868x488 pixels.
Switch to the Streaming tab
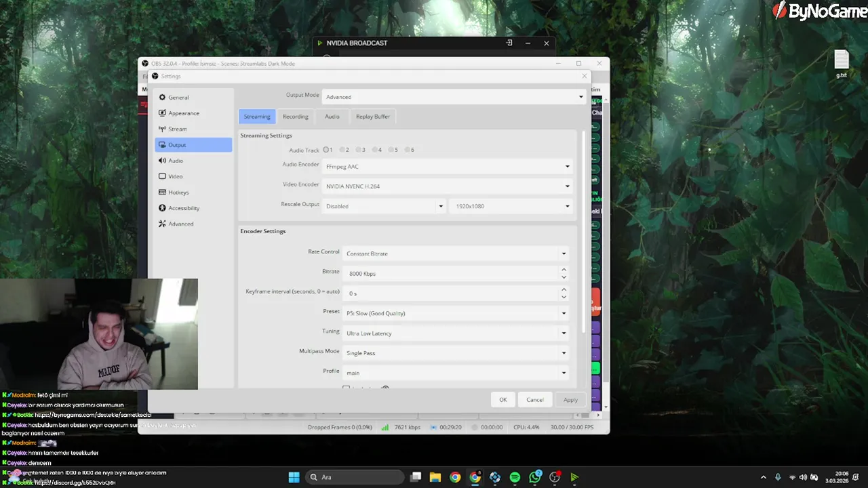(x=257, y=117)
